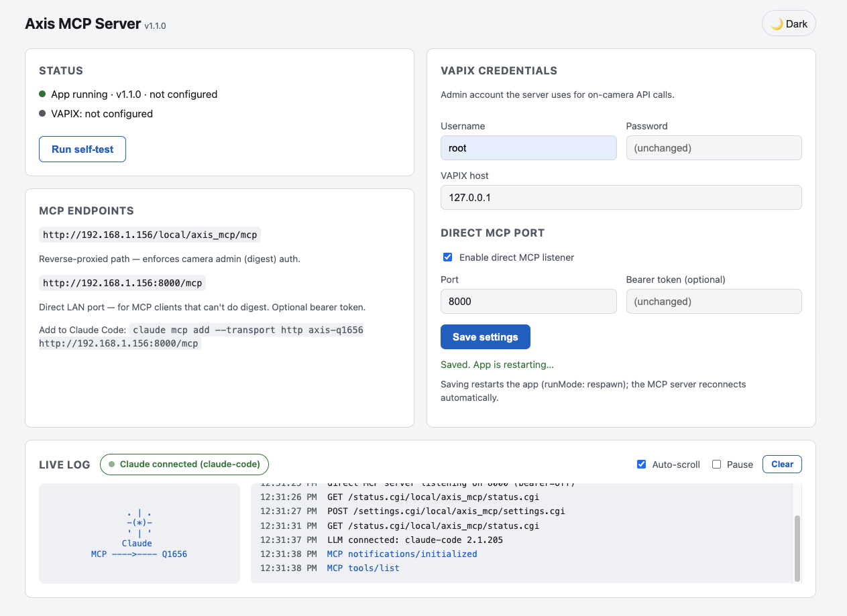
Task: Click the gray VAPIX status dot
Action: point(42,113)
